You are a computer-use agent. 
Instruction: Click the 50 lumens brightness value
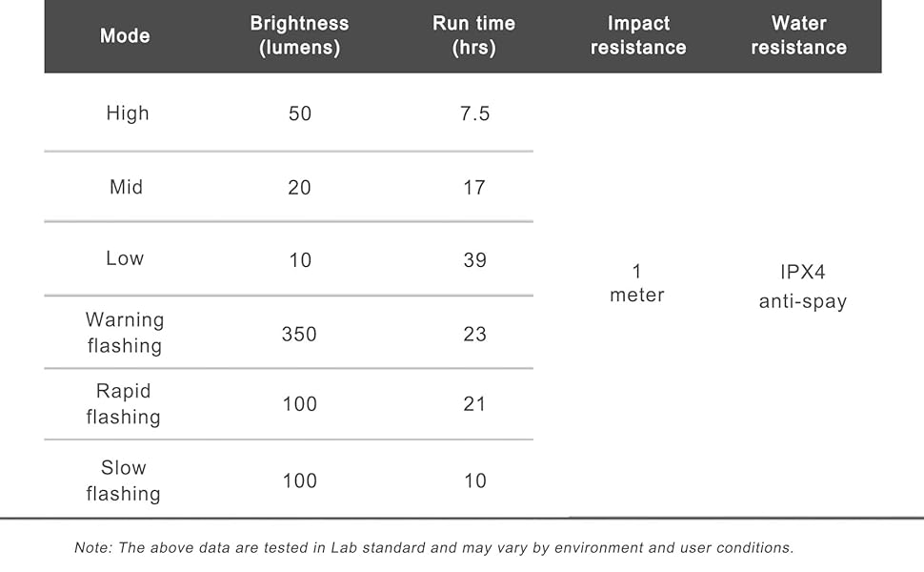coord(300,114)
